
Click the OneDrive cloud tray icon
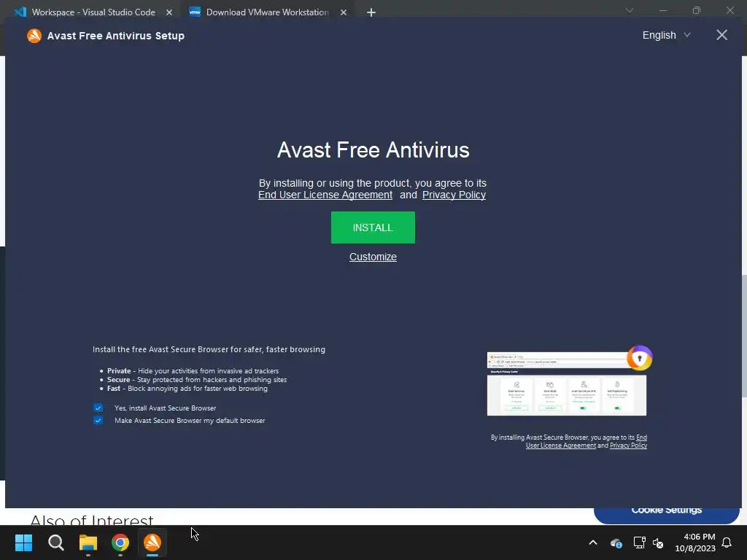click(x=616, y=542)
